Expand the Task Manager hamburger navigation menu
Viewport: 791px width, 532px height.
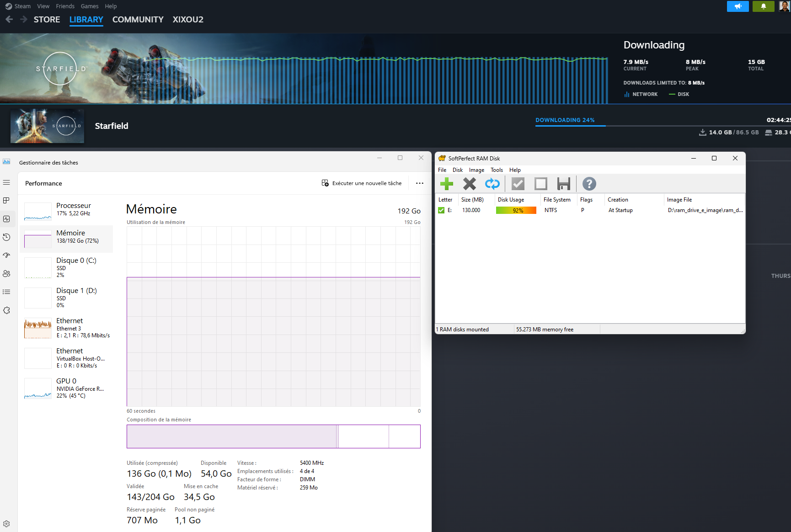pyautogui.click(x=6, y=182)
